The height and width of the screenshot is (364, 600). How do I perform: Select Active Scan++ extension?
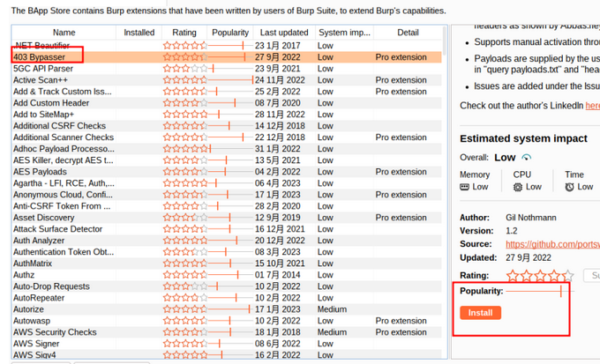227,80
